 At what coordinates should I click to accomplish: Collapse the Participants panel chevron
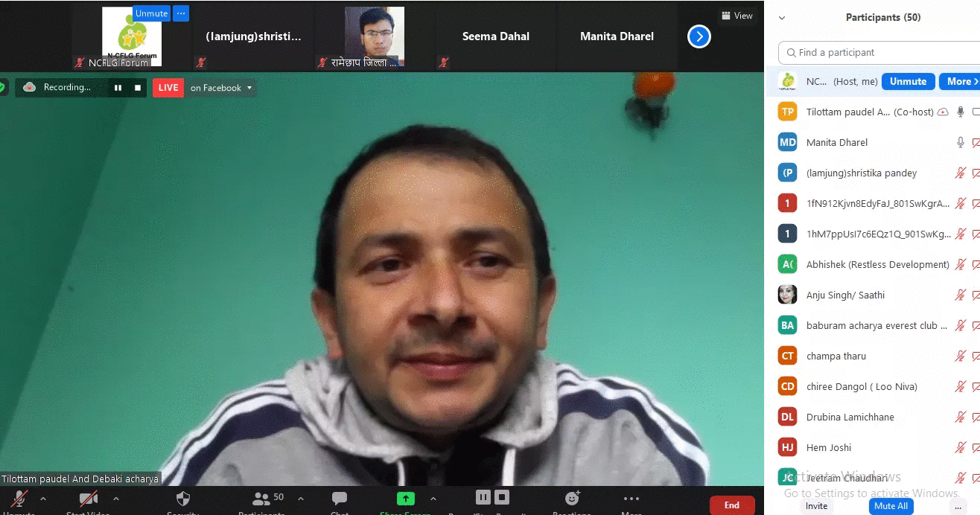782,18
